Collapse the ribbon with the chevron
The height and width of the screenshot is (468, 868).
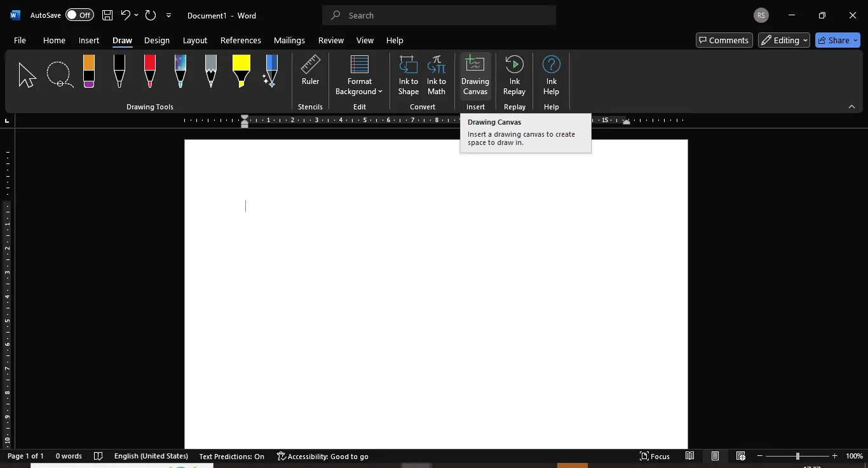click(851, 107)
